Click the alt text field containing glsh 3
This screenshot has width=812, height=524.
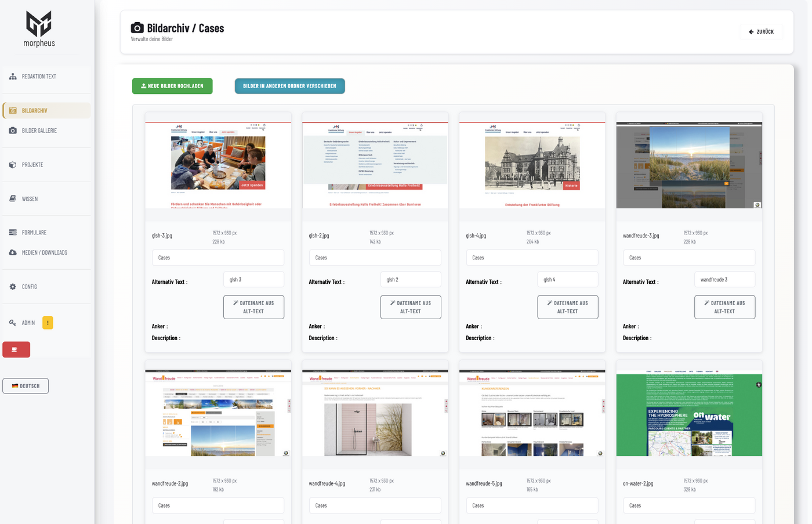[x=253, y=280]
